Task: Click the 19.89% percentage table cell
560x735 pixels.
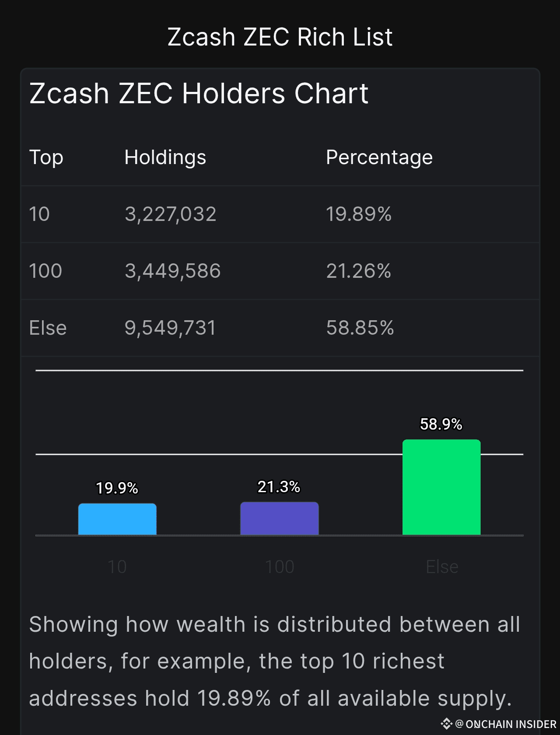Action: [359, 214]
